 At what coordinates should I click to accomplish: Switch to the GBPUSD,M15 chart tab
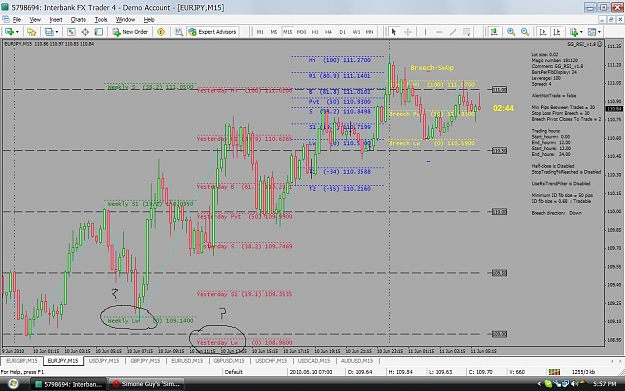229,361
